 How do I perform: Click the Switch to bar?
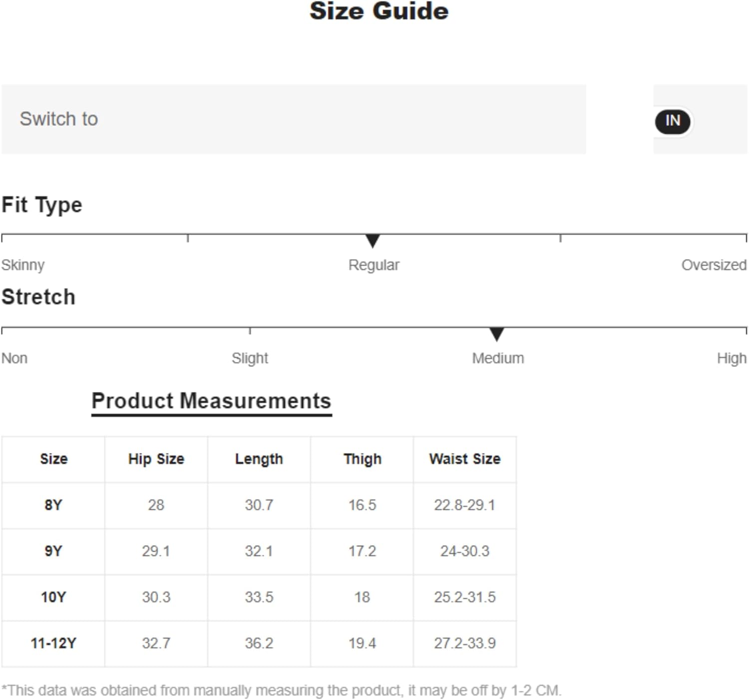(x=294, y=119)
